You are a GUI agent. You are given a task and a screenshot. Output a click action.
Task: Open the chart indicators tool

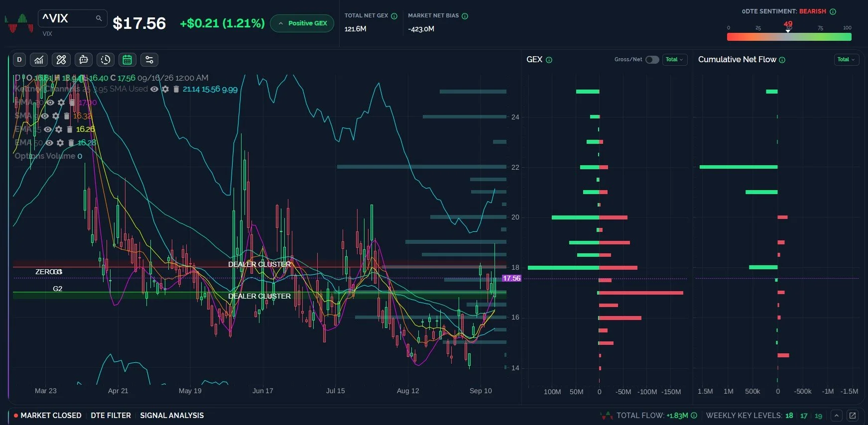pyautogui.click(x=39, y=60)
